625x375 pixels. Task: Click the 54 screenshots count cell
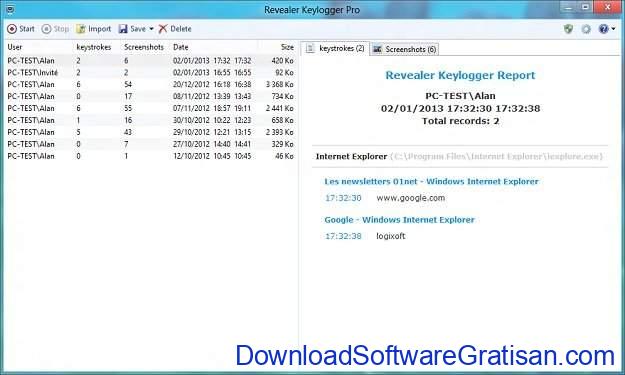coord(128,84)
